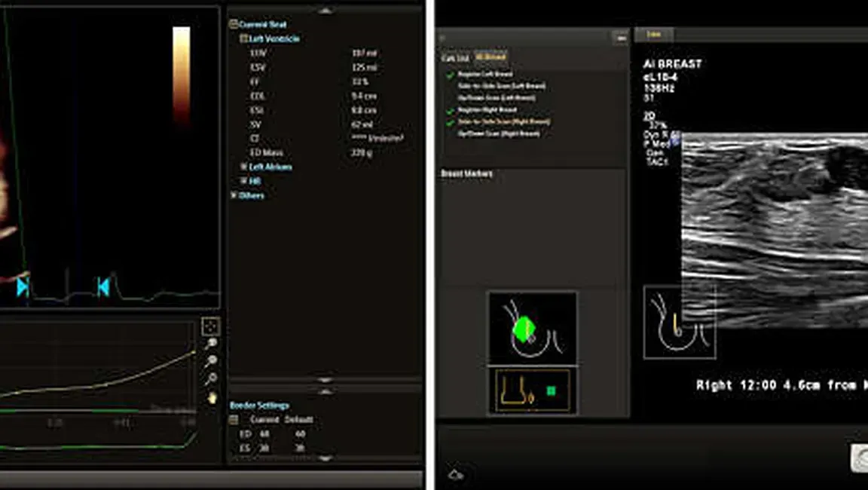Expand the Left Atrium section

point(244,167)
